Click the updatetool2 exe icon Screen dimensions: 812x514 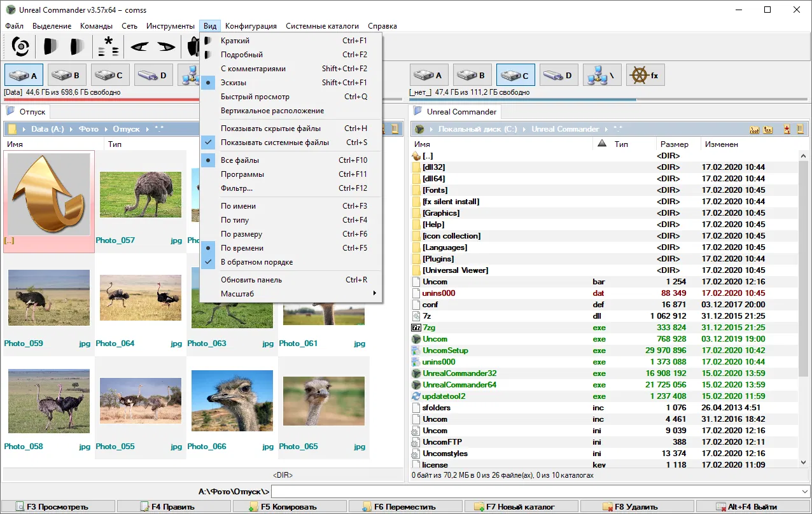[416, 396]
